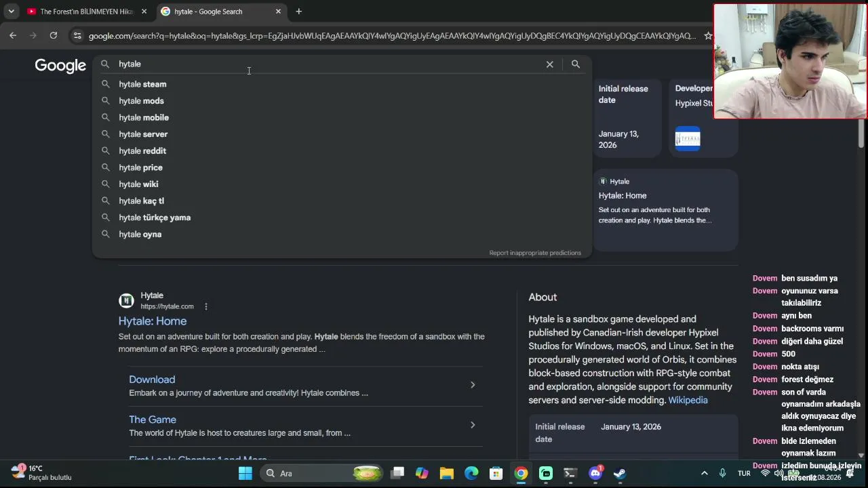868x488 pixels.
Task: Choose suggestion hytale kaç tl
Action: coord(342,201)
